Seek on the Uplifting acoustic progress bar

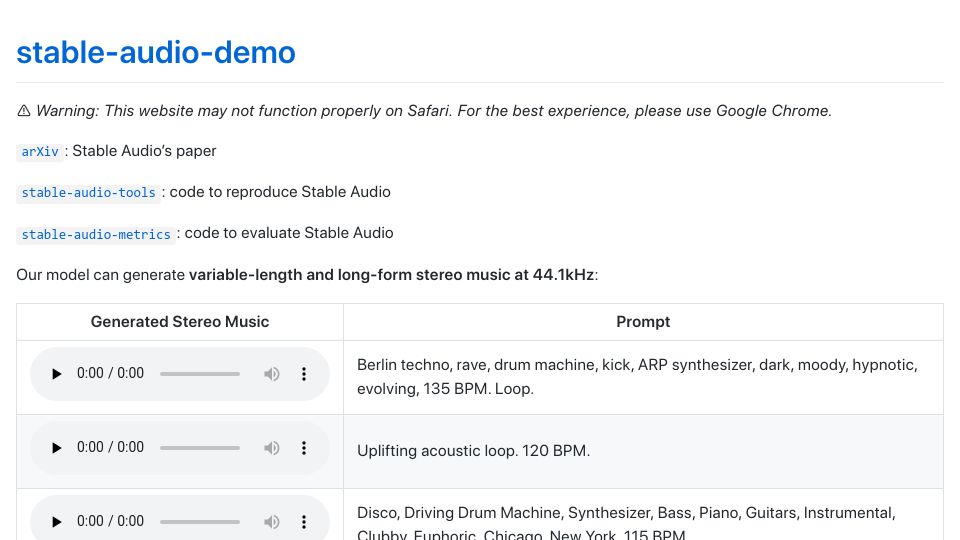(x=200, y=448)
